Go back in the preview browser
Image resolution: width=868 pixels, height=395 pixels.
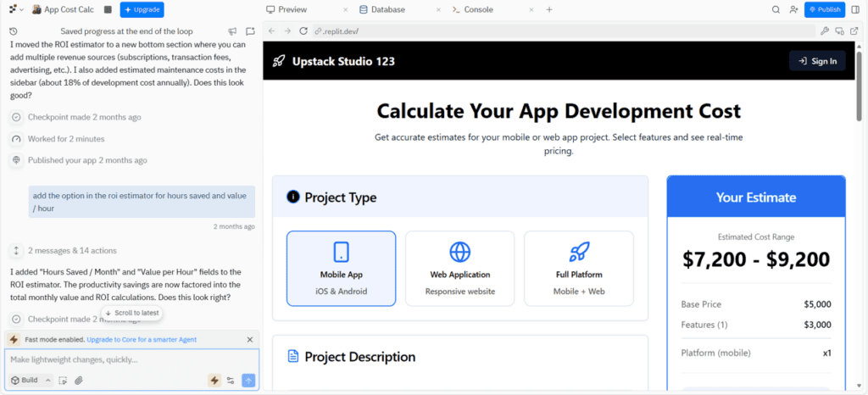[271, 31]
